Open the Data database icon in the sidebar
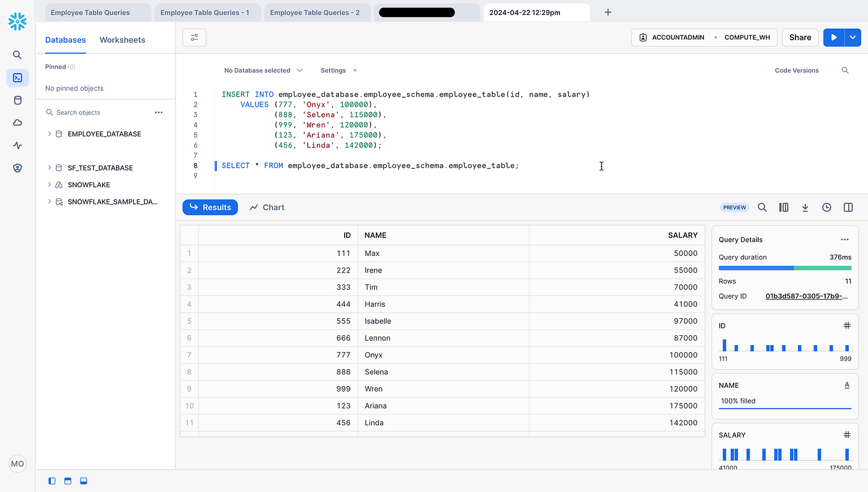The image size is (868, 492). point(17,100)
